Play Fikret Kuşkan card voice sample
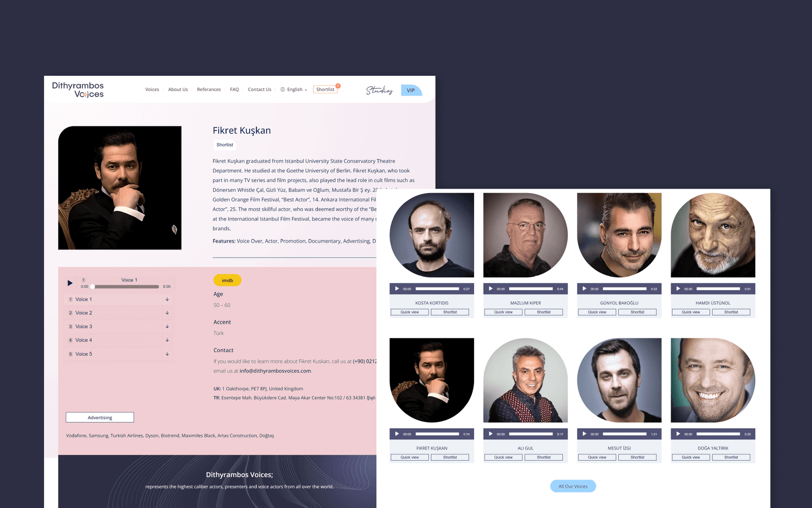 (x=397, y=434)
